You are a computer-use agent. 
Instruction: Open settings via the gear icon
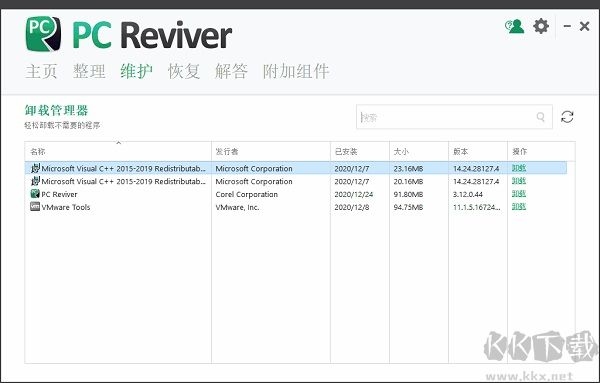(x=541, y=26)
